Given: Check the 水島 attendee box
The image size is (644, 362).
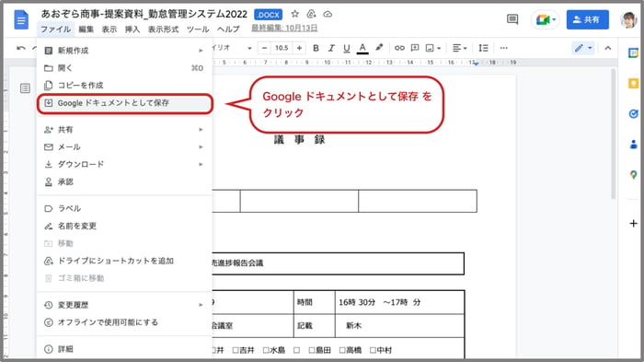Looking at the screenshot, I should [x=266, y=350].
